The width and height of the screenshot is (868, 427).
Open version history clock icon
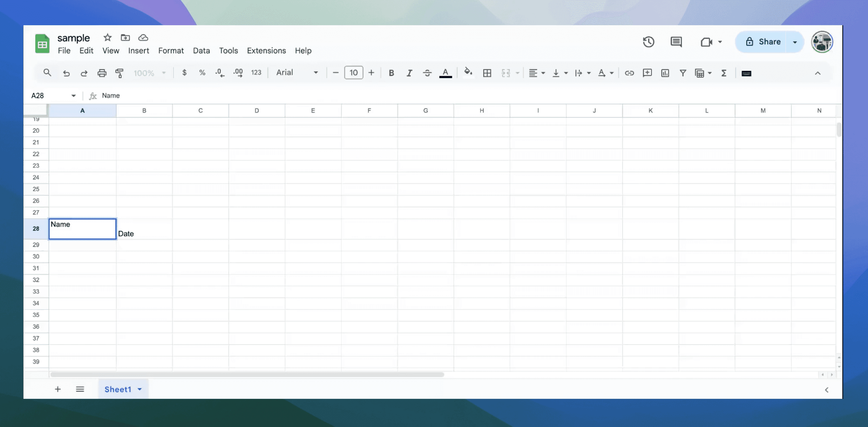(x=648, y=42)
